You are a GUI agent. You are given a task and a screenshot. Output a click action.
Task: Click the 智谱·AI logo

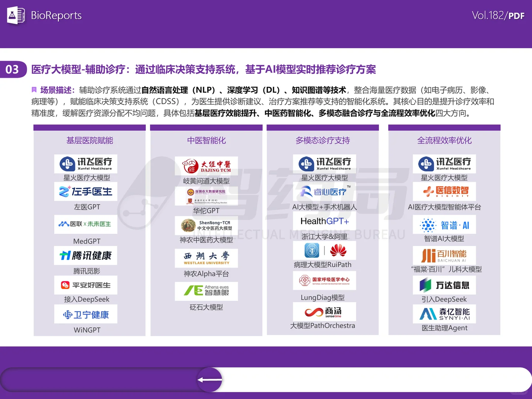point(444,225)
